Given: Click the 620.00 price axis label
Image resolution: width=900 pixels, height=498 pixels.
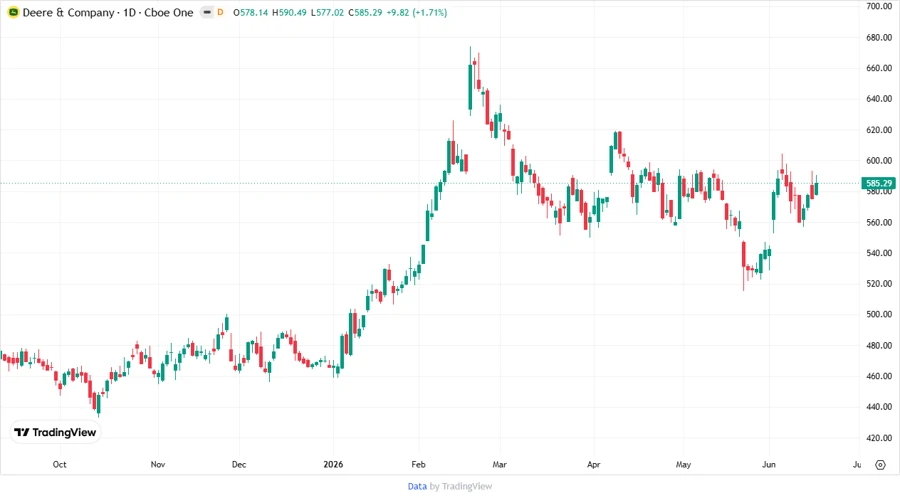Looking at the screenshot, I should (x=879, y=130).
